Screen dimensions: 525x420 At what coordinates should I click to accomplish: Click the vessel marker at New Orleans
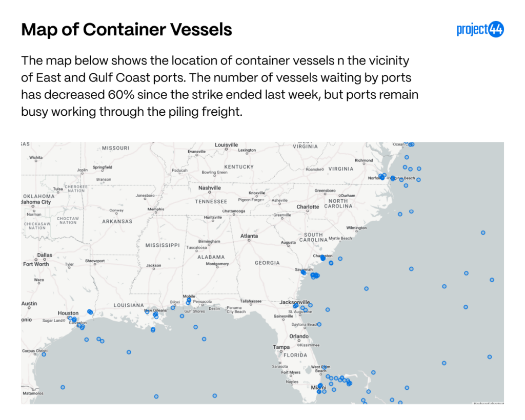point(155,314)
